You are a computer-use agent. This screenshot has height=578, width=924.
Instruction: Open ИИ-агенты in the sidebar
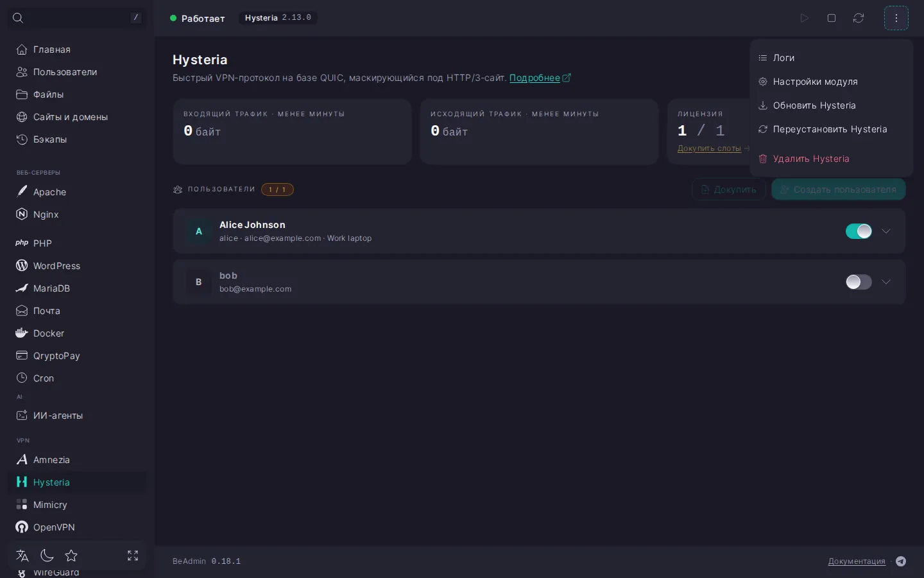coord(77,416)
